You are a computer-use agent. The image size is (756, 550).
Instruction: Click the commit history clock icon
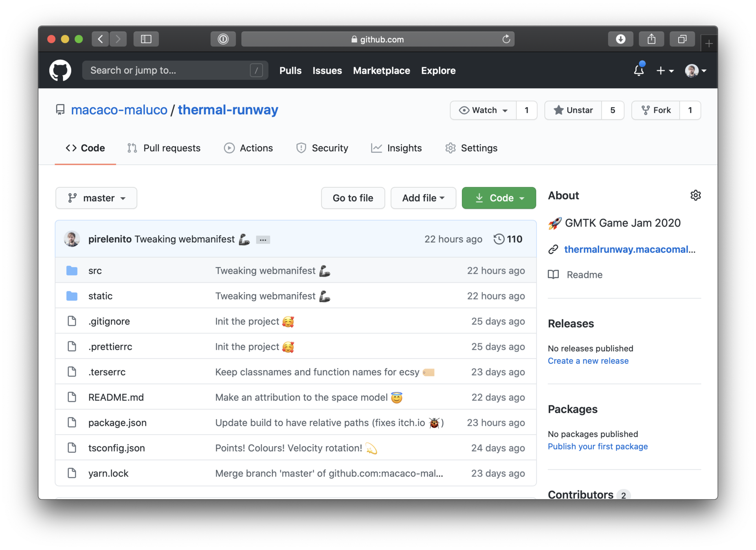(x=499, y=239)
